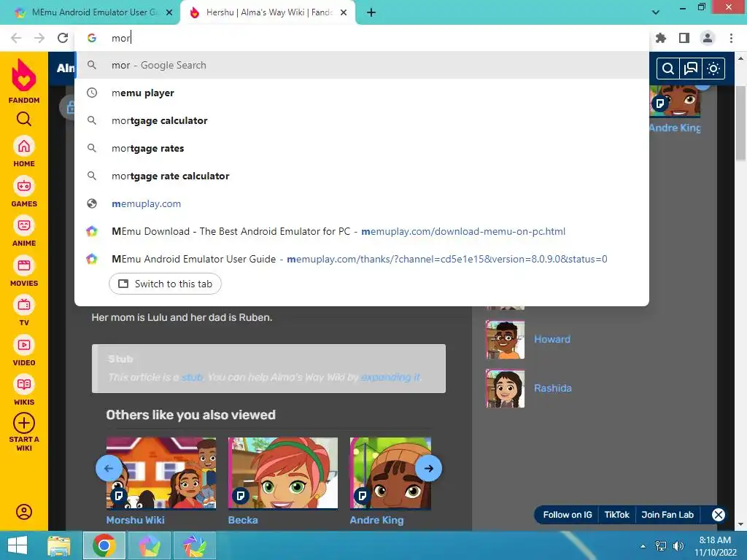The image size is (747, 560).
Task: Open Morshu Wiki card thumbnail
Action: [x=161, y=472]
